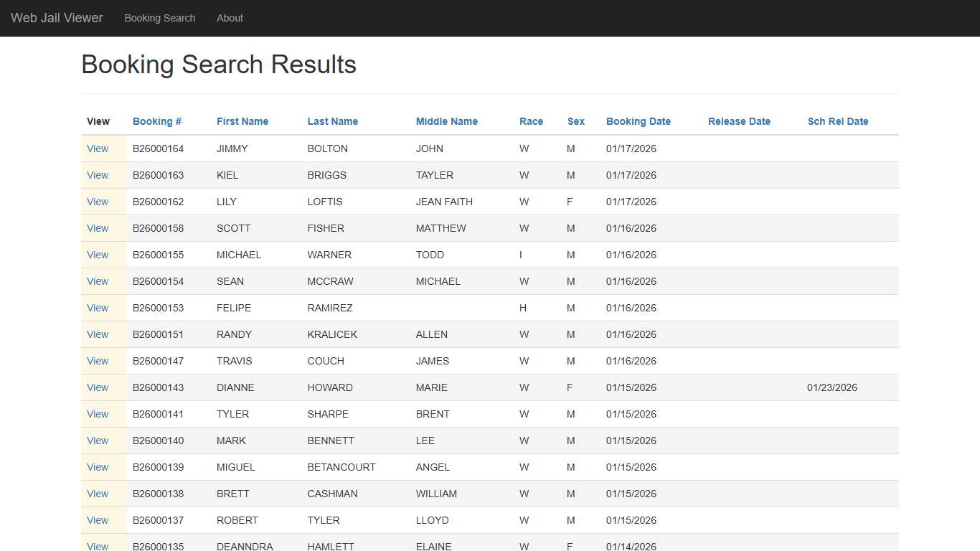
Task: Open the About page
Action: pos(230,18)
